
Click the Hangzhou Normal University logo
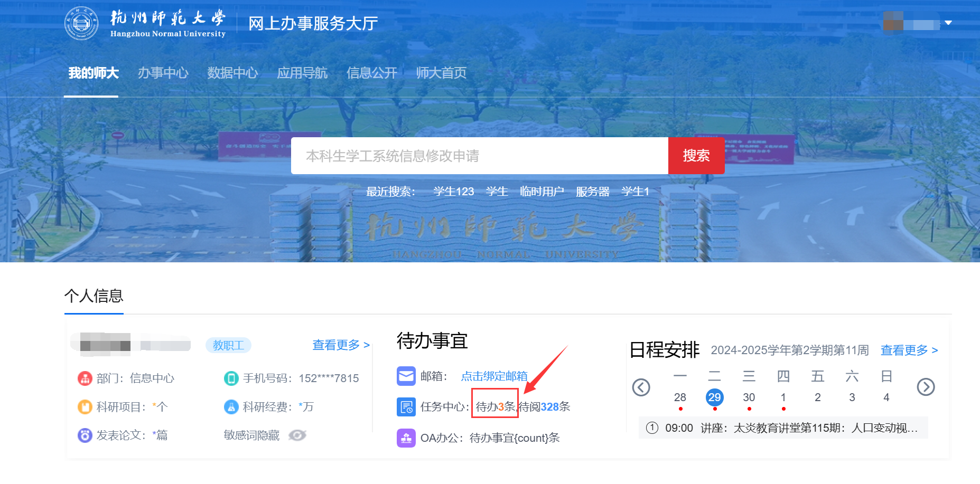(x=145, y=23)
